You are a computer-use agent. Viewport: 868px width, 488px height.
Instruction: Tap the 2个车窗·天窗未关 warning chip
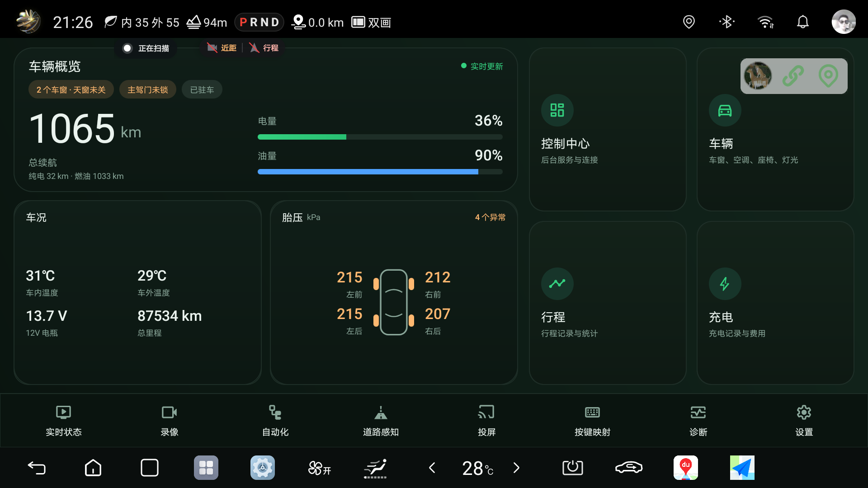pos(71,89)
